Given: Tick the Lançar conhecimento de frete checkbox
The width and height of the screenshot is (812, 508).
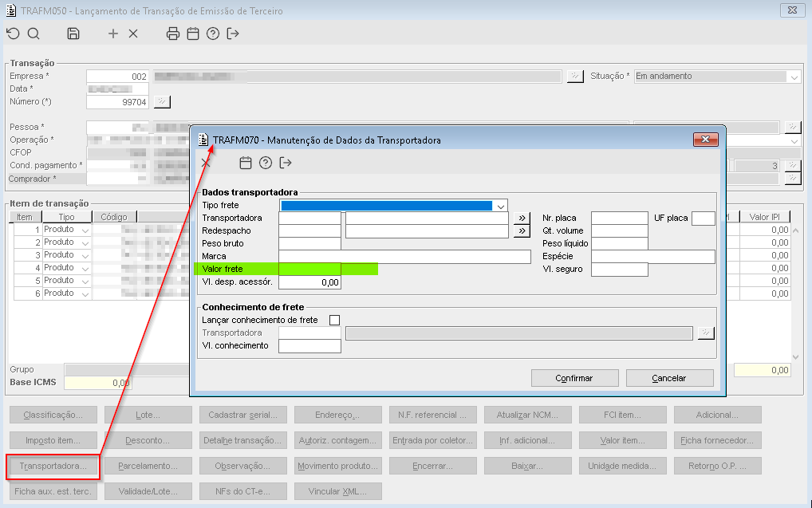Looking at the screenshot, I should pos(334,320).
